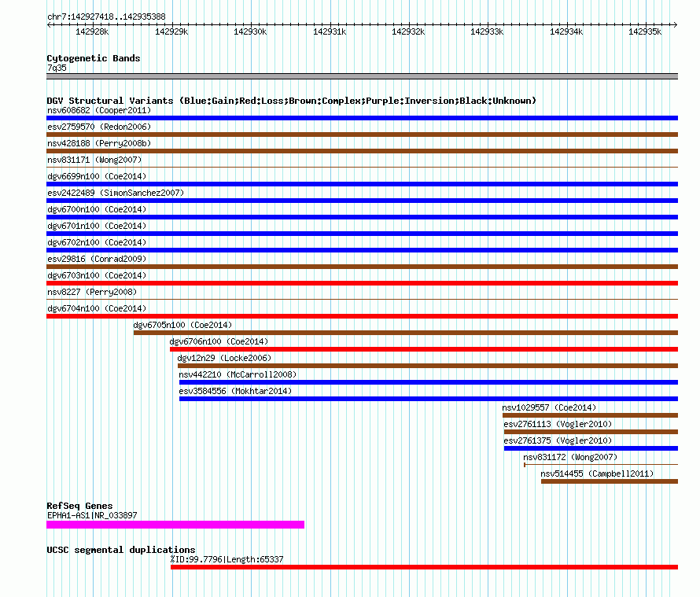
Task: Select dgv6701n100 (Coe2014) variant label
Action: (x=97, y=226)
